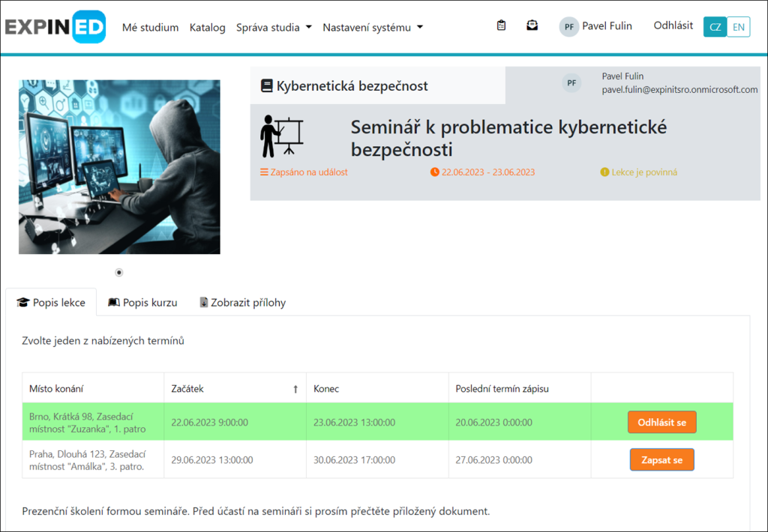Screen dimensions: 768x532
Task: Click the EXPINED logo
Action: point(55,27)
